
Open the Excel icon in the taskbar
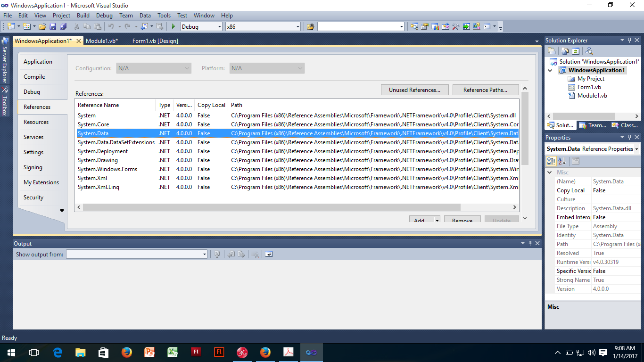tap(173, 352)
